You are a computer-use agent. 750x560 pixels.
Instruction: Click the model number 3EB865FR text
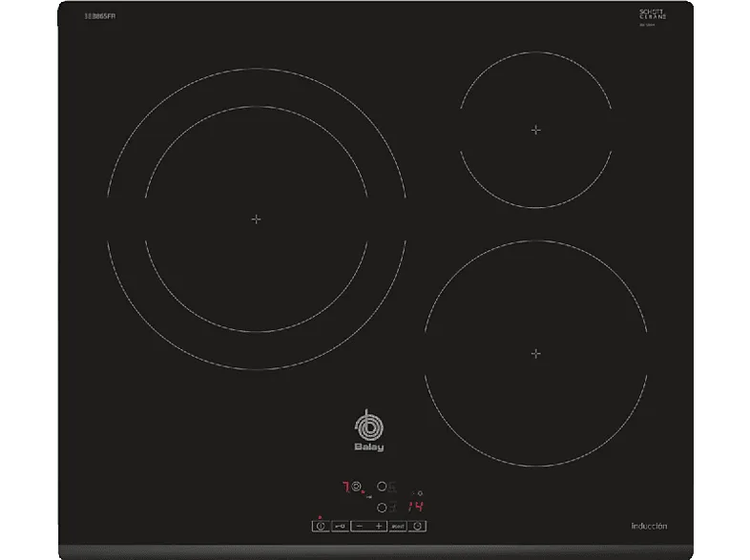point(100,16)
